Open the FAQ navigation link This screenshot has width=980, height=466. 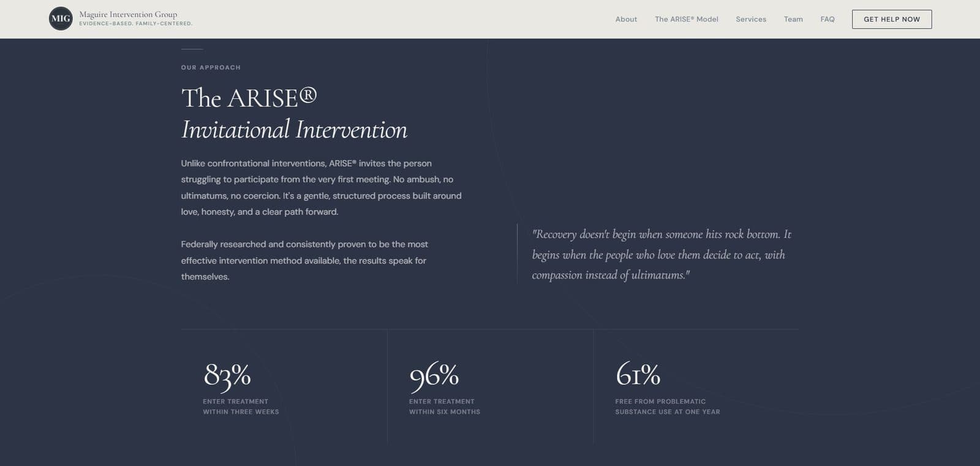827,19
